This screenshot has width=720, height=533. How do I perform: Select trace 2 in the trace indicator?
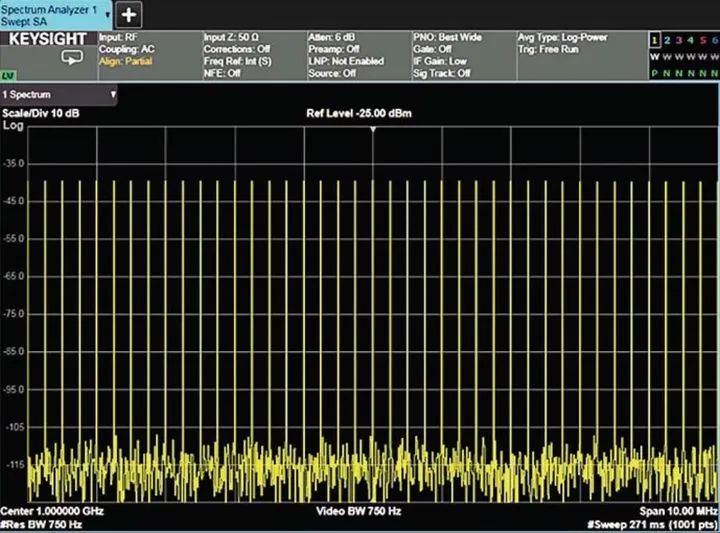click(666, 40)
